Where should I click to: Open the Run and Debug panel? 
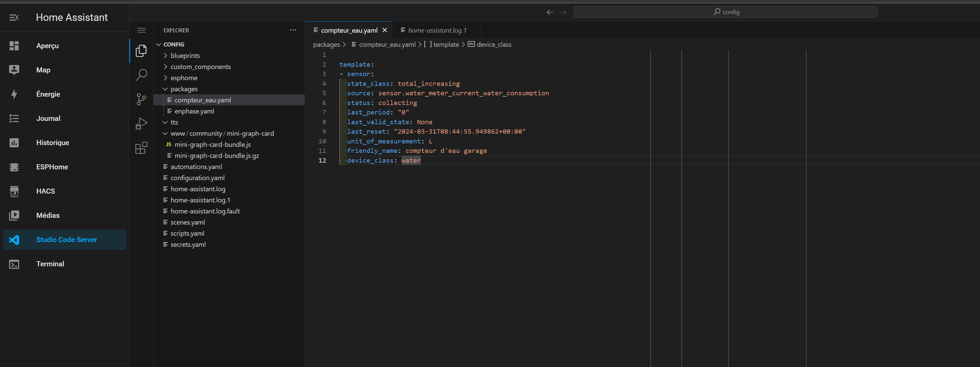pyautogui.click(x=141, y=124)
